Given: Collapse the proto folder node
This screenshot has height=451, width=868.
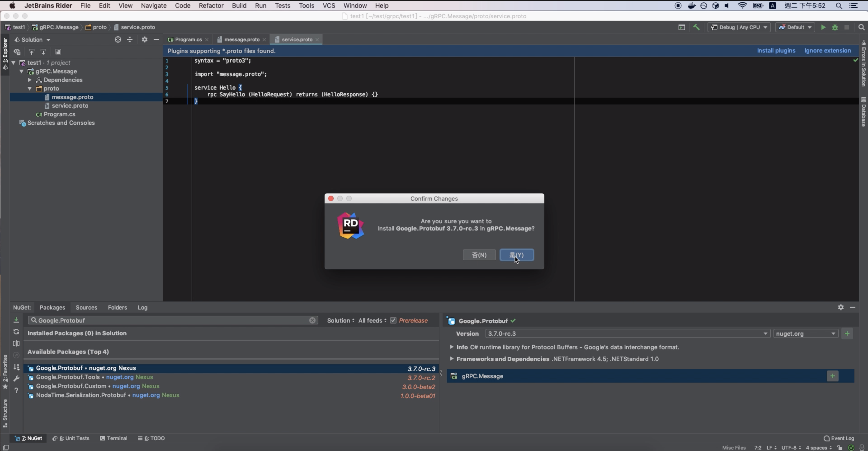Looking at the screenshot, I should 30,89.
